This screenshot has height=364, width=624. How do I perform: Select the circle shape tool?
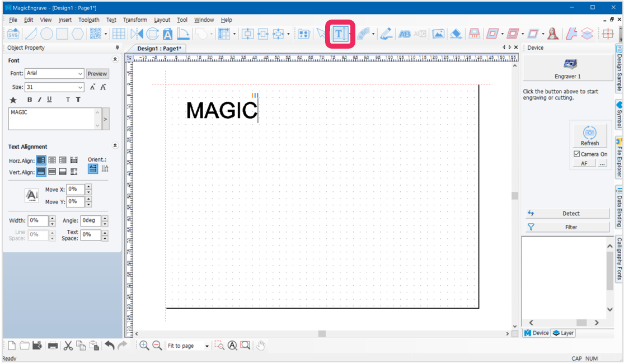[46, 34]
